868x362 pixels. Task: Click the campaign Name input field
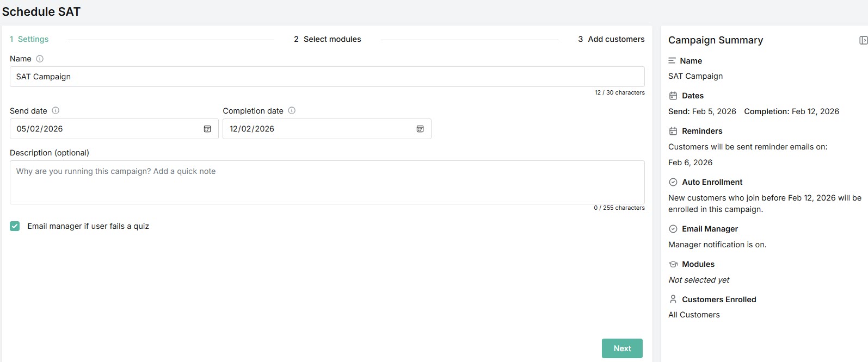pos(327,77)
